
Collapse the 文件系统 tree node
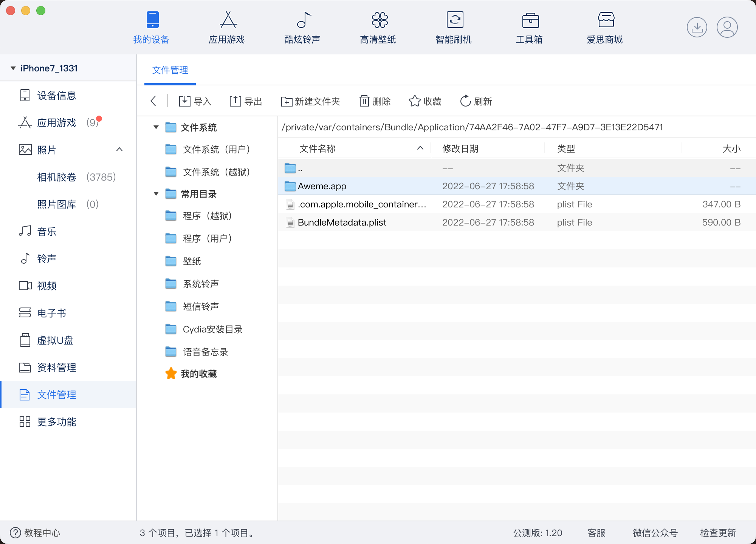156,127
